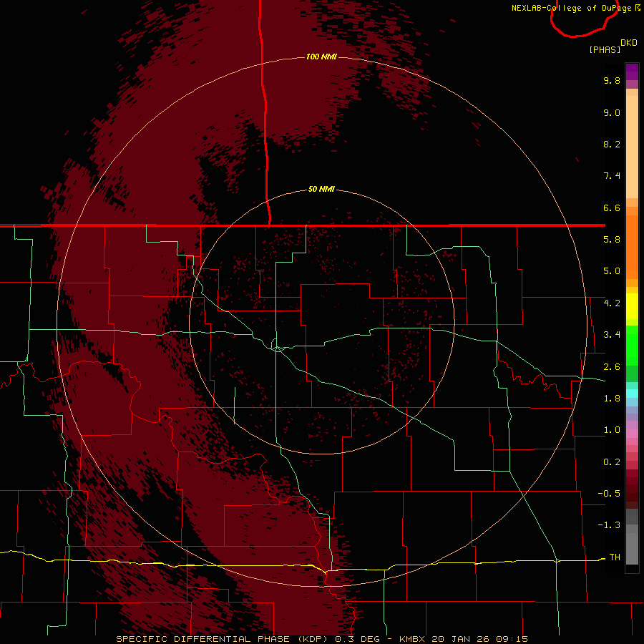This screenshot has width=644, height=644.
Task: Pick the cyan band of the color scale
Action: point(632,394)
